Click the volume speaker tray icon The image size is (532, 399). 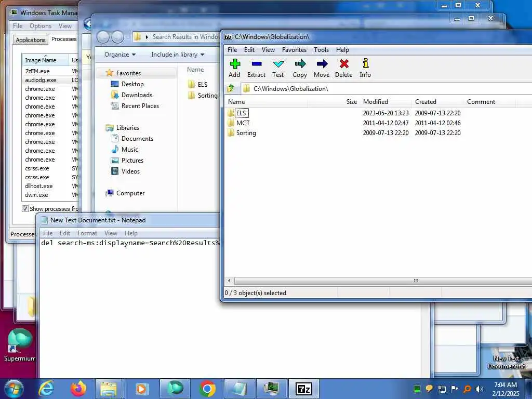(x=479, y=389)
